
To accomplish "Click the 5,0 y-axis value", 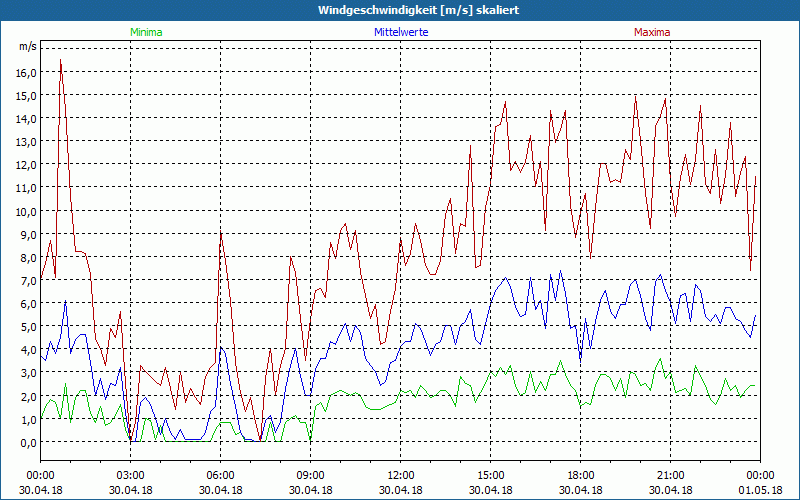I will tap(29, 327).
